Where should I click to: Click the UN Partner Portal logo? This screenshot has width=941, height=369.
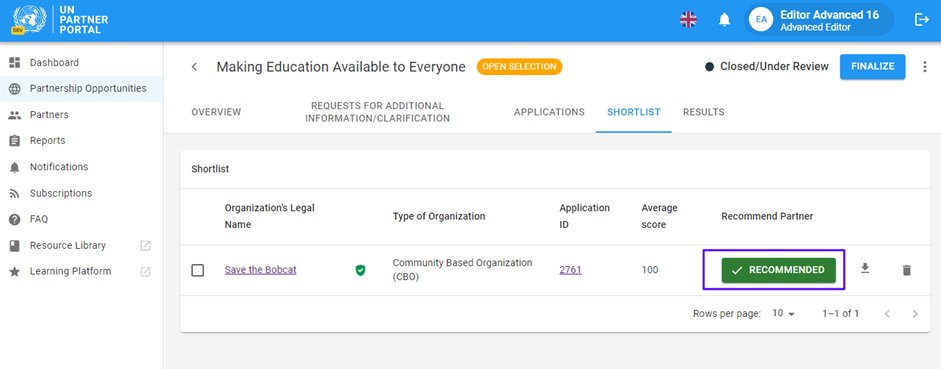(60, 20)
